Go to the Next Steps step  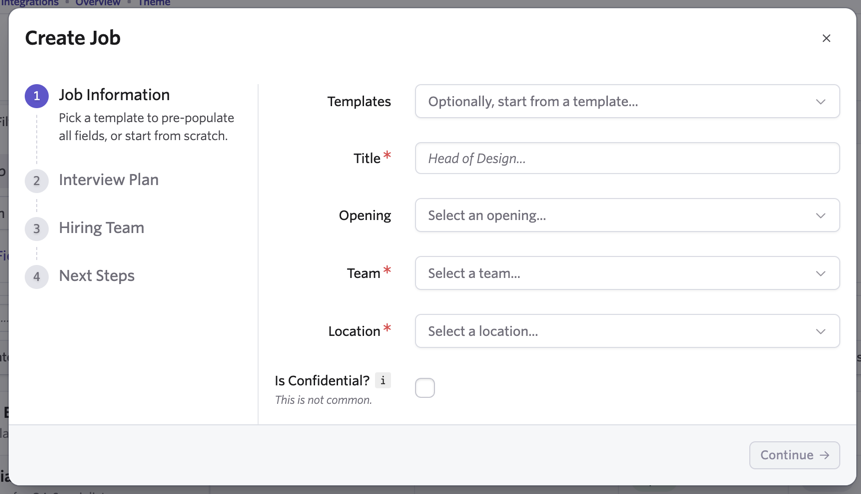97,276
